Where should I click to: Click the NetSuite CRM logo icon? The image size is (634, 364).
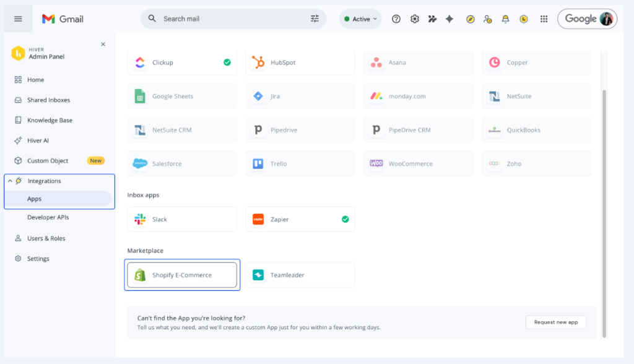tap(140, 130)
